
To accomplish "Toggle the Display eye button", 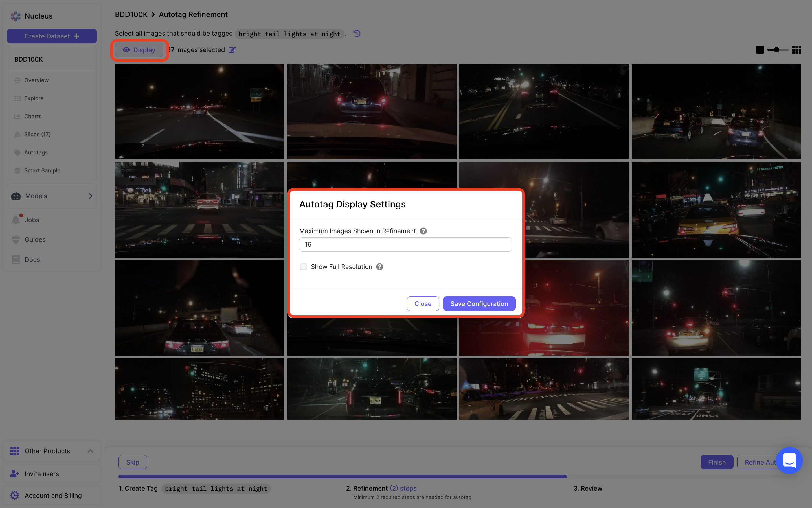I will [x=139, y=50].
